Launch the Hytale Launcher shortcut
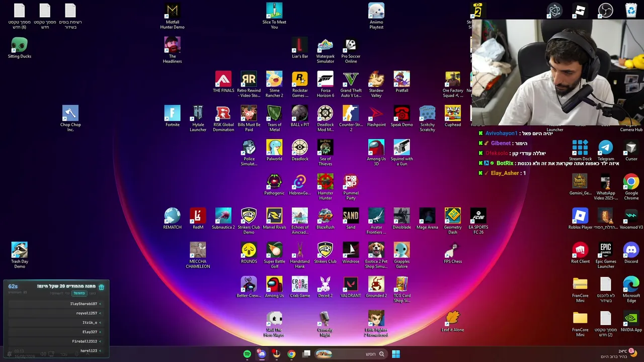This screenshot has width=644, height=362. pos(198,119)
